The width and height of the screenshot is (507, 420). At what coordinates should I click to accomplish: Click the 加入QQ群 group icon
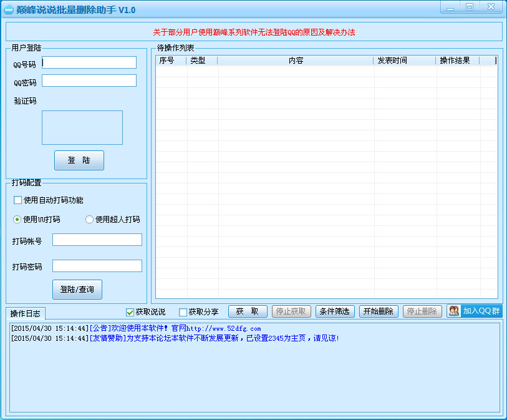pos(454,311)
